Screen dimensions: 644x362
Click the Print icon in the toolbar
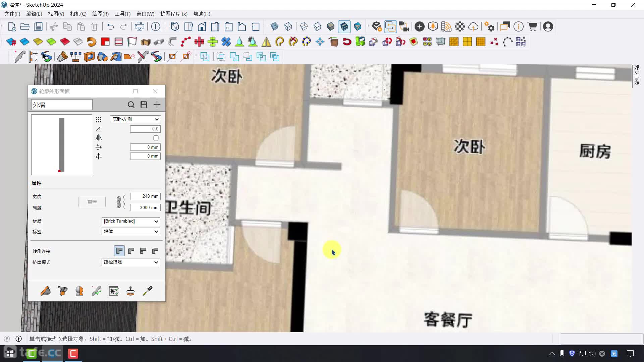140,26
